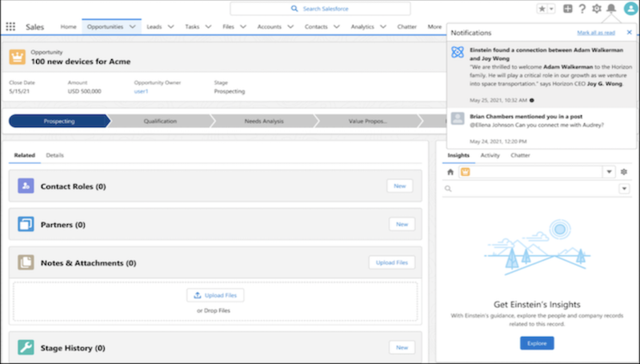Open the Tasks tab
Screen dimensions: 640x364
point(192,27)
